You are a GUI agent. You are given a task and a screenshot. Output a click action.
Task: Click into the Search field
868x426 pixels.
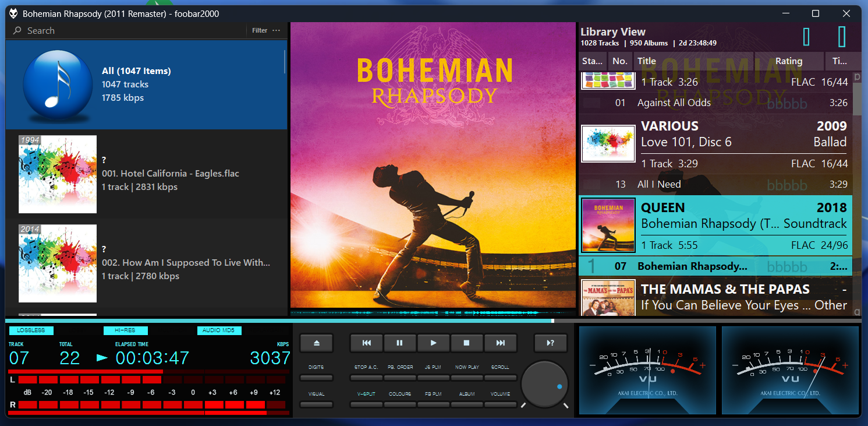(x=134, y=30)
